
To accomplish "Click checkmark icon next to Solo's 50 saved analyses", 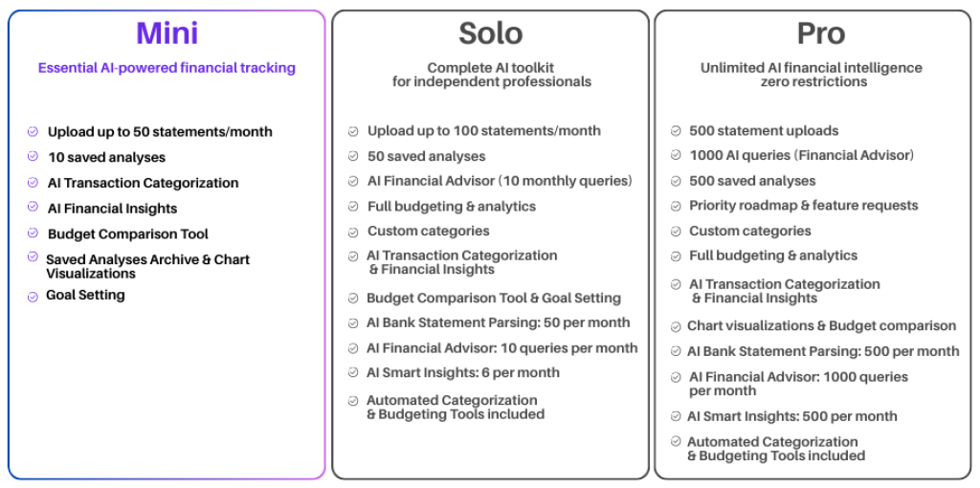I will [x=354, y=157].
